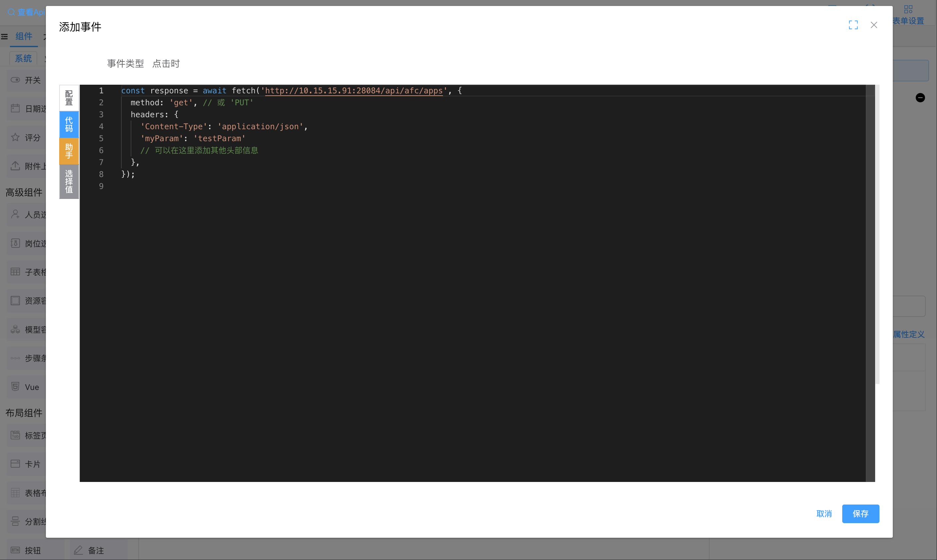Click the fullscreen expand icon in dialog header

[x=853, y=25]
